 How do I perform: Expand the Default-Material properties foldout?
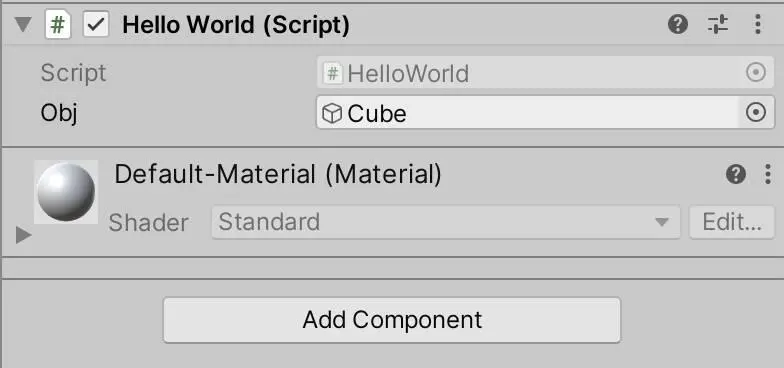pos(23,234)
